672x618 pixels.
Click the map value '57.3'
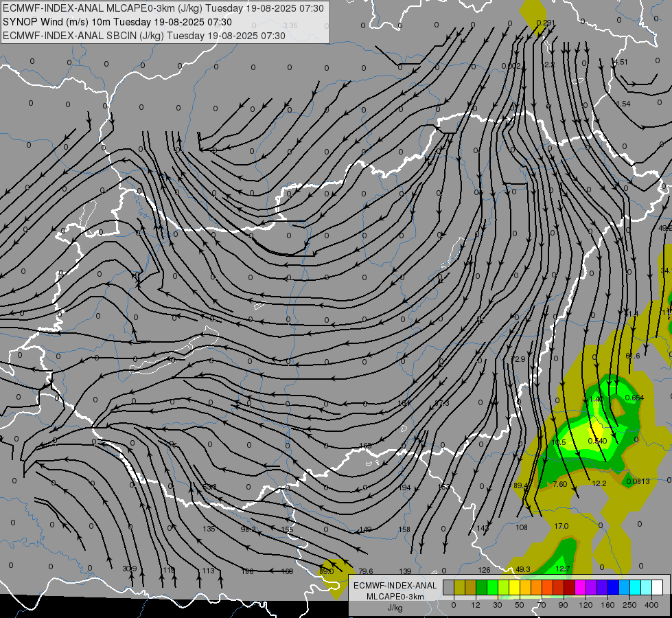(442, 403)
